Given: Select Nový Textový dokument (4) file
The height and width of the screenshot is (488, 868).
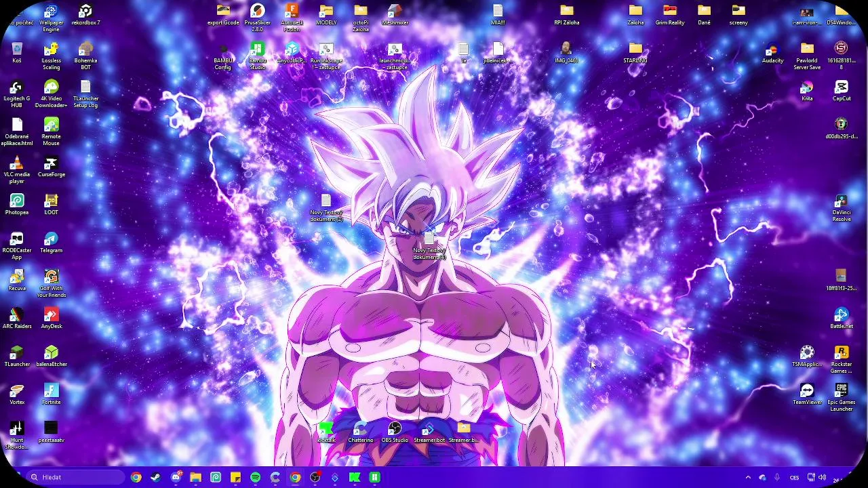Looking at the screenshot, I should 429,246.
